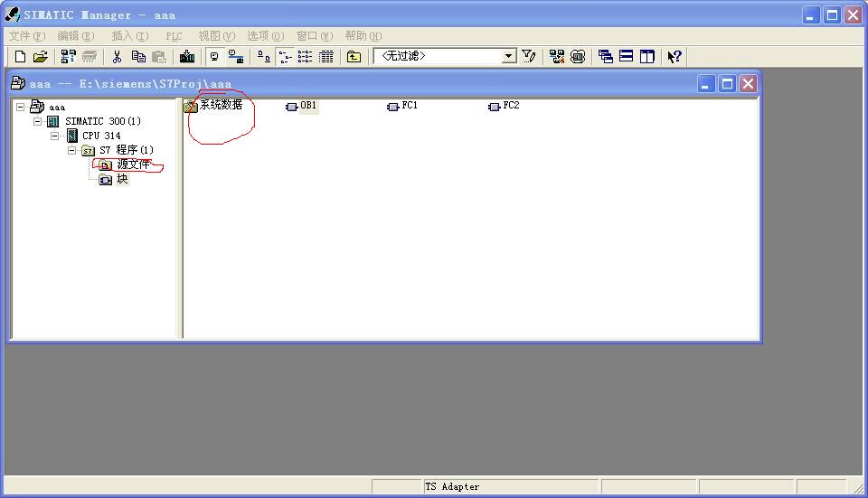The height and width of the screenshot is (498, 868).
Task: Open the 窗口(W) menu
Action: tap(315, 36)
